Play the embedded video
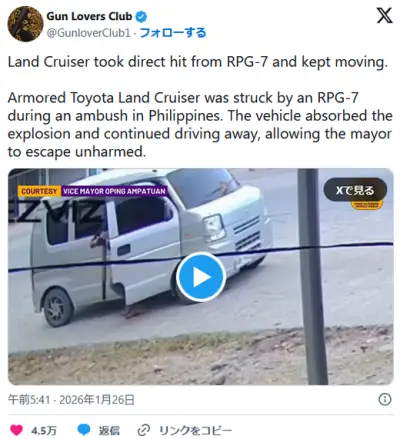The image size is (400, 439). 201,277
